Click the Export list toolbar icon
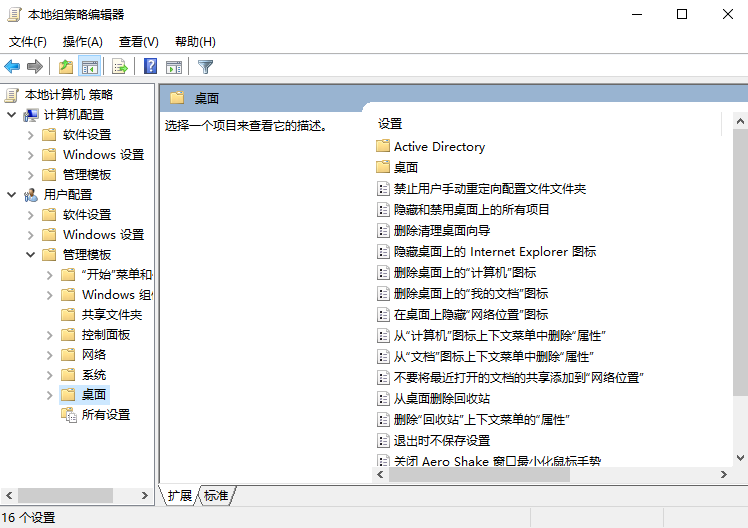The width and height of the screenshot is (748, 528). click(120, 67)
